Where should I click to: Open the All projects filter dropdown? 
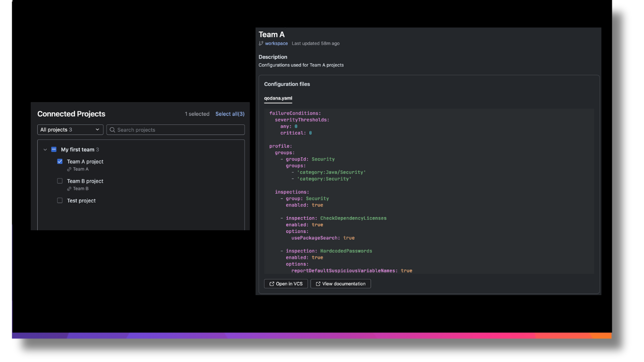point(70,130)
